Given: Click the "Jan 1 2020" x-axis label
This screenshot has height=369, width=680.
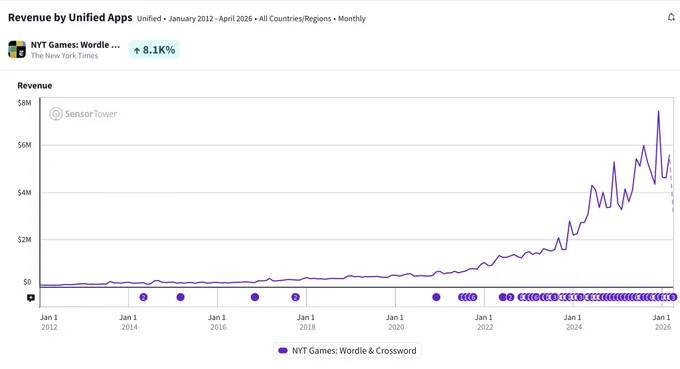Looking at the screenshot, I should [x=396, y=322].
